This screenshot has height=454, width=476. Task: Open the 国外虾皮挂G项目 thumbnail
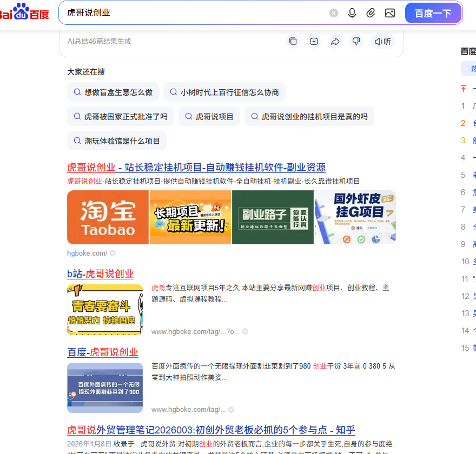pyautogui.click(x=355, y=217)
